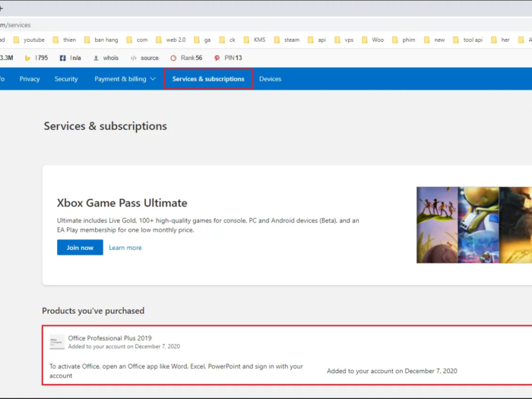The height and width of the screenshot is (399, 532).
Task: Click the whois toolbar item
Action: (x=106, y=58)
